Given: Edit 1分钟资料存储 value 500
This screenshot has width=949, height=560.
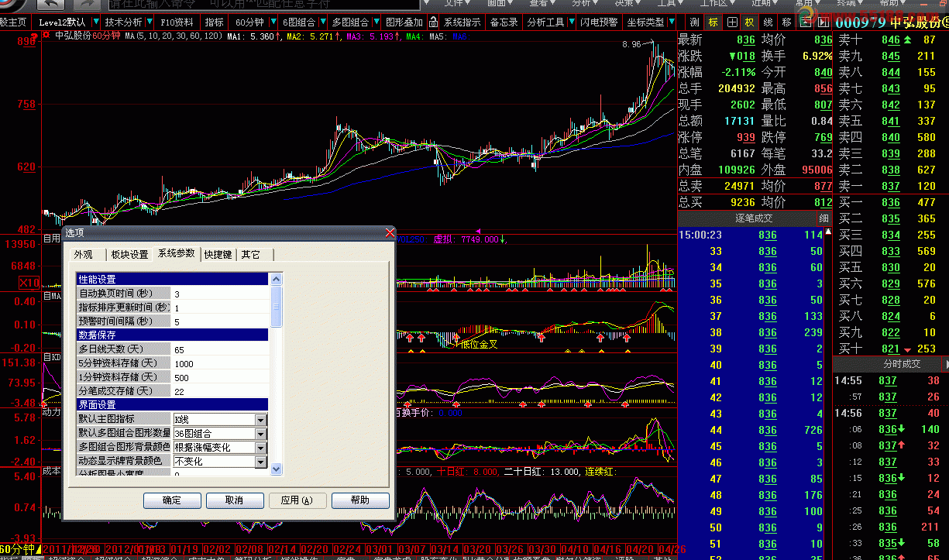Looking at the screenshot, I should (x=219, y=378).
